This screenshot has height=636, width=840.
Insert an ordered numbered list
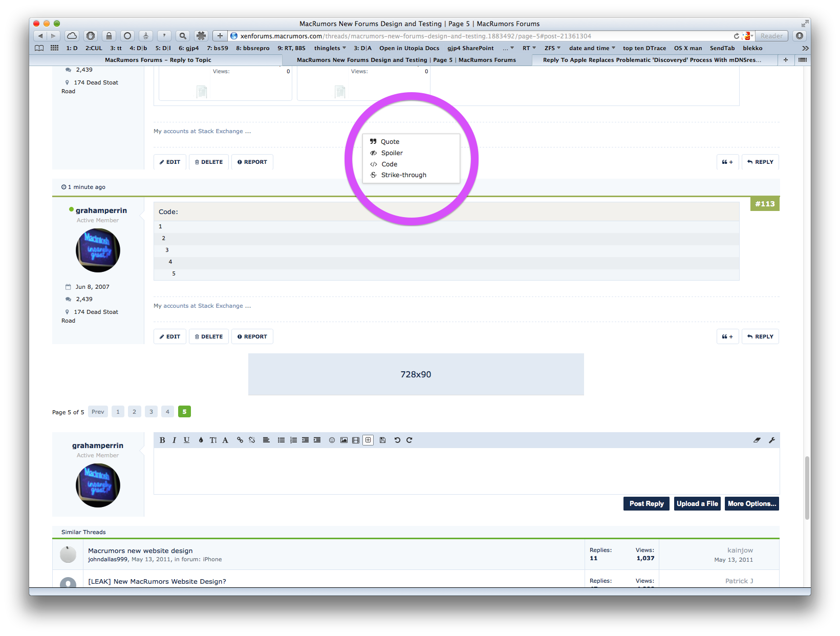click(x=293, y=440)
